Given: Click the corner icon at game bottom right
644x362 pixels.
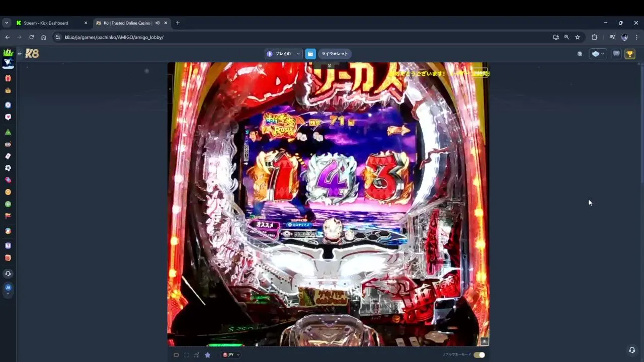Looking at the screenshot, I should coord(484,341).
